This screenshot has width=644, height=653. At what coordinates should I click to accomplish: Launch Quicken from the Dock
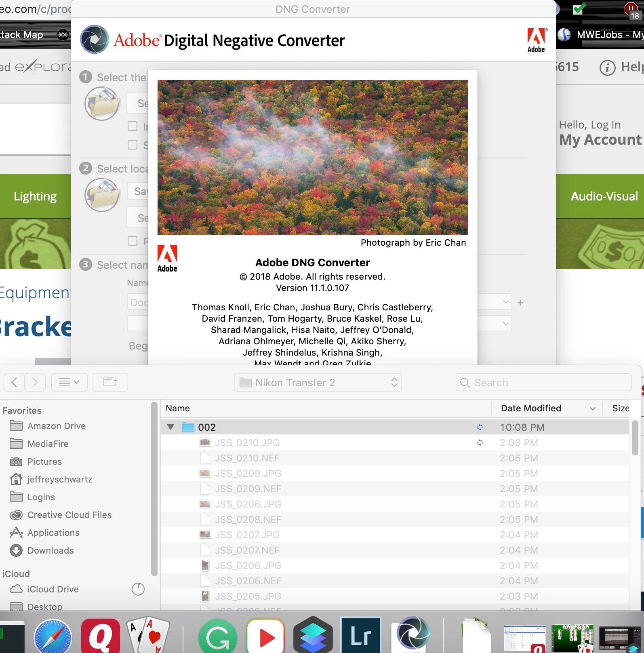[x=101, y=636]
